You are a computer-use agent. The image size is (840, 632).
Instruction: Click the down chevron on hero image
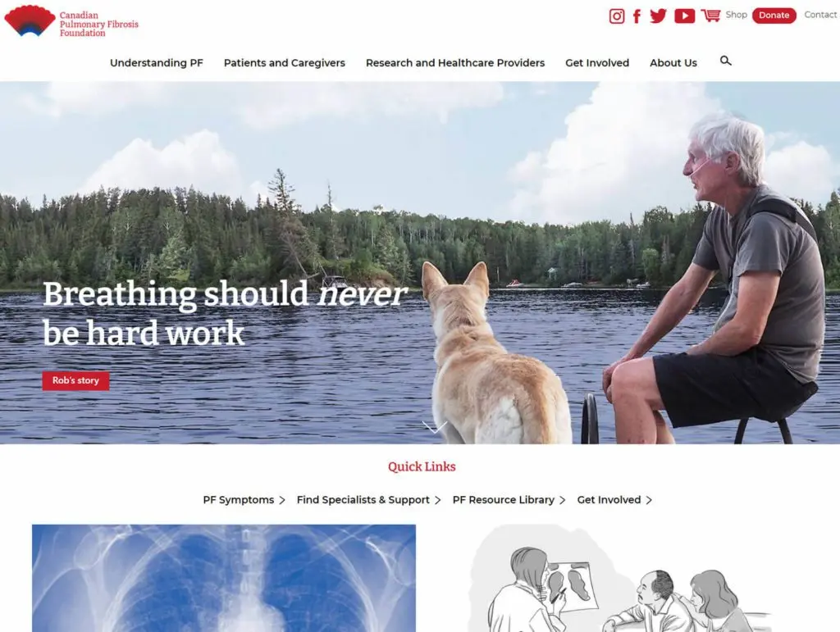coord(434,427)
